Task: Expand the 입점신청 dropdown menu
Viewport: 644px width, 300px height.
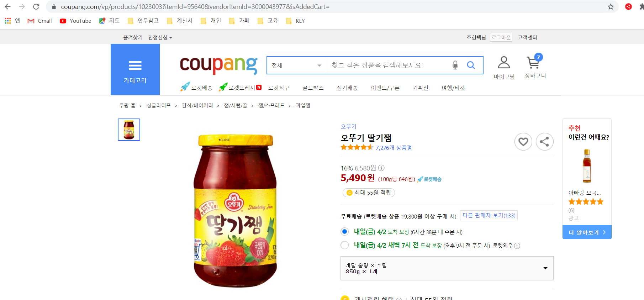Action: point(160,37)
